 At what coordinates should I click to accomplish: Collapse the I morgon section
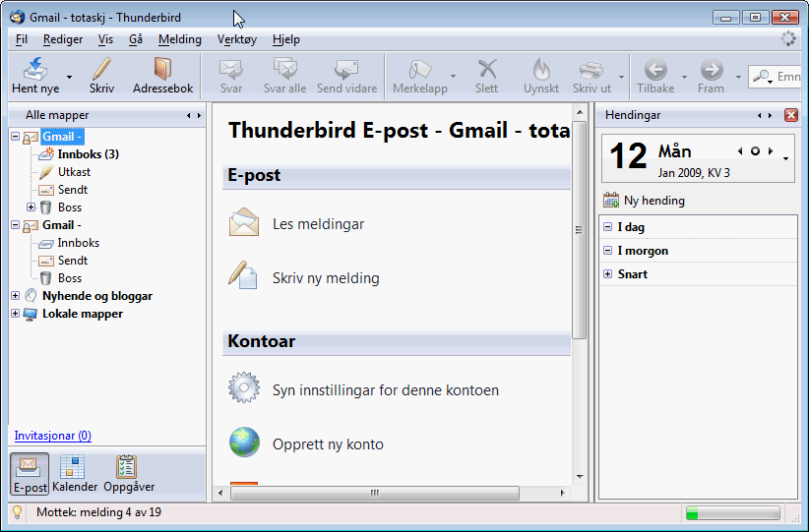[x=608, y=251]
